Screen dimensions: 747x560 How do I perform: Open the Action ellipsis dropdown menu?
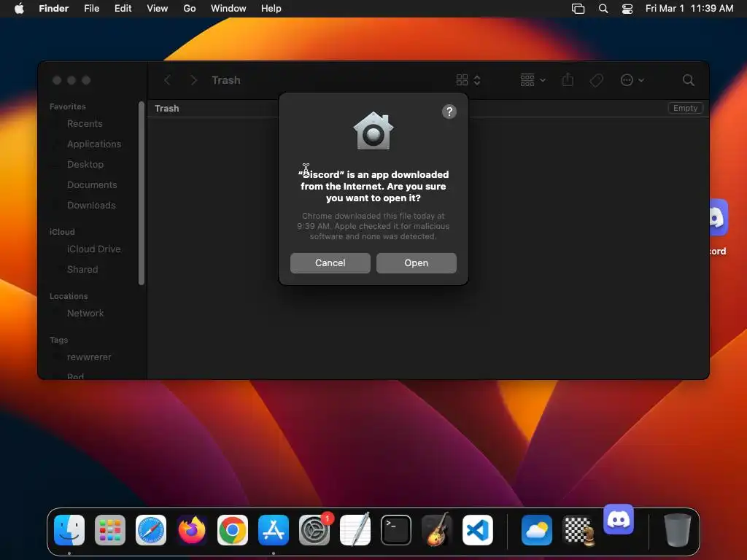tap(632, 80)
